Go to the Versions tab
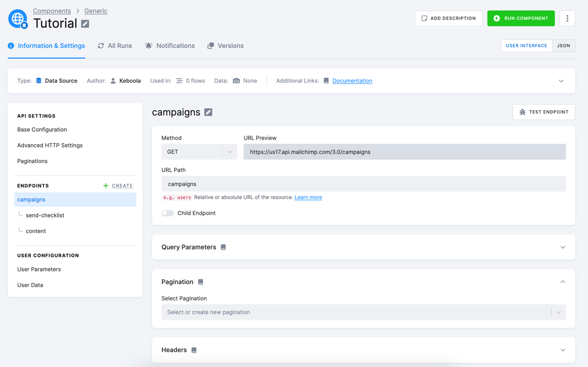This screenshot has height=367, width=588. point(225,46)
